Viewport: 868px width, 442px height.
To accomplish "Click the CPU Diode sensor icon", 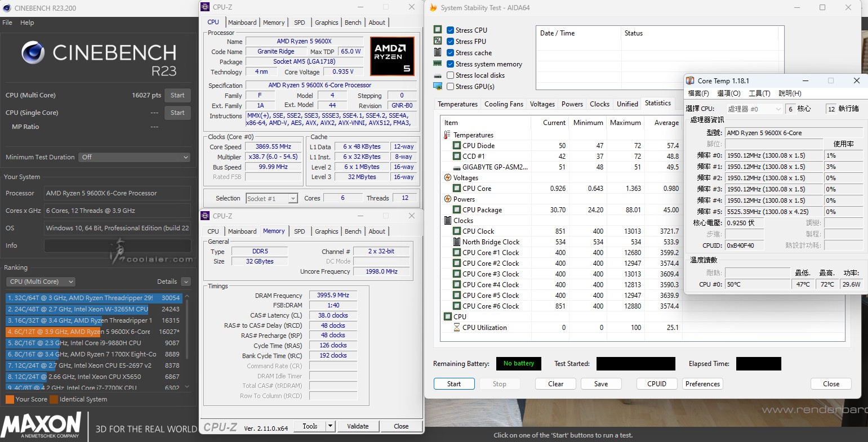I will pyautogui.click(x=457, y=146).
